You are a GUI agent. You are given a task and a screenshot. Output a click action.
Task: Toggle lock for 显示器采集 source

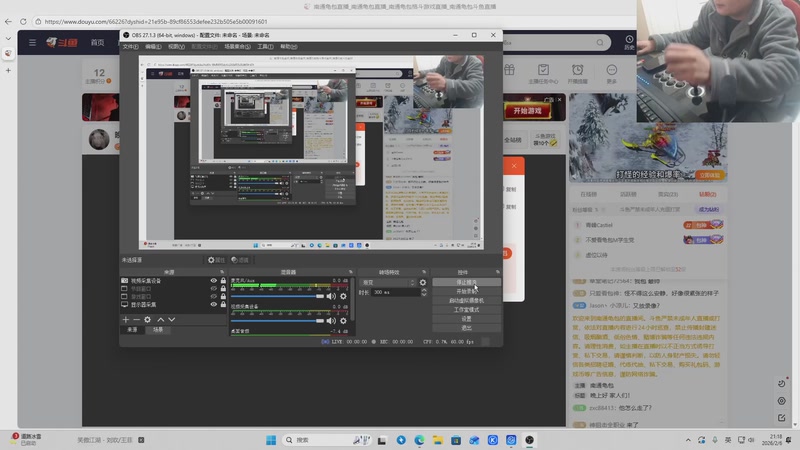click(223, 305)
